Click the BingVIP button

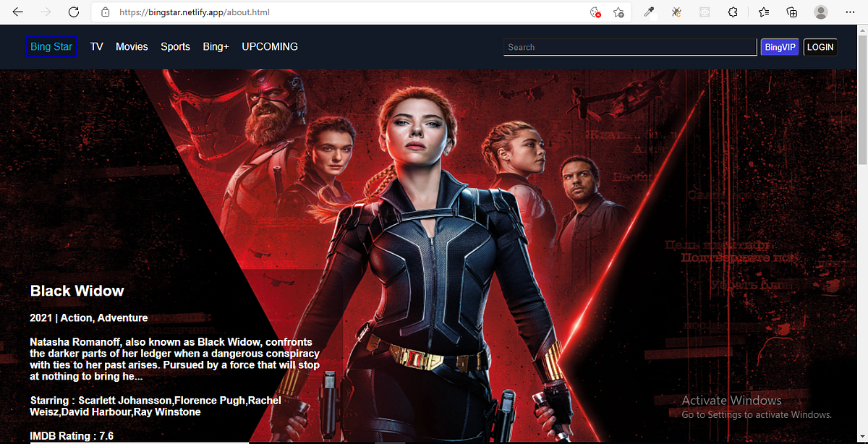click(780, 46)
